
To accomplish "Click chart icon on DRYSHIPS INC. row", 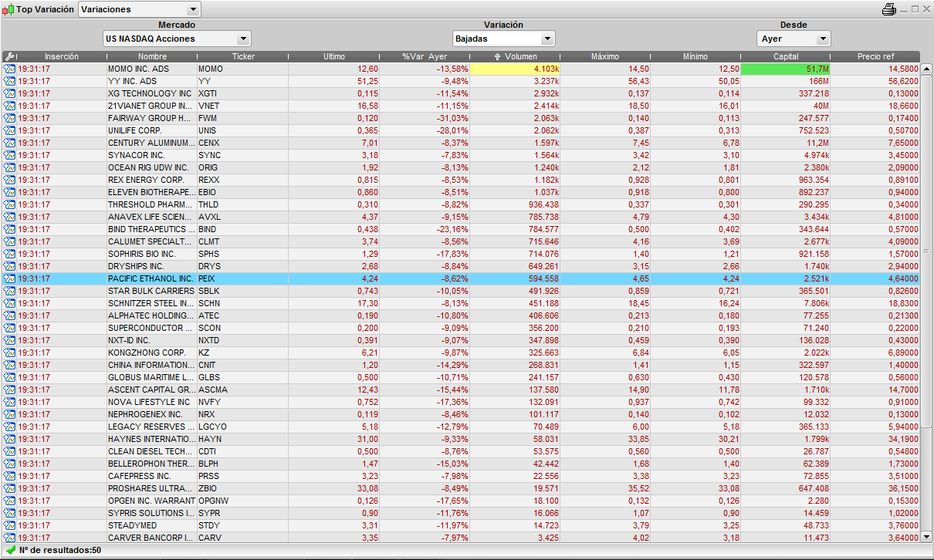I will click(x=9, y=266).
